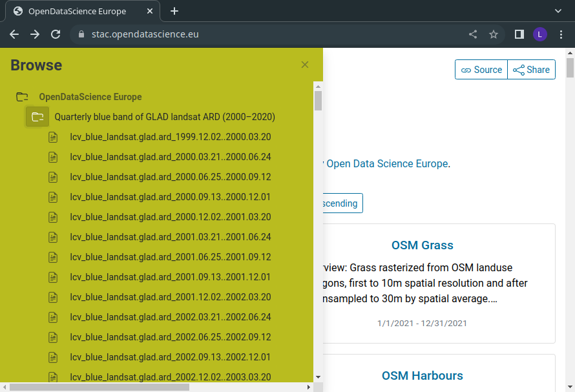Open item lcv_blue_landsat.glad.ard_2002.09.13..2002.12.01
This screenshot has width=575, height=392.
(x=170, y=357)
